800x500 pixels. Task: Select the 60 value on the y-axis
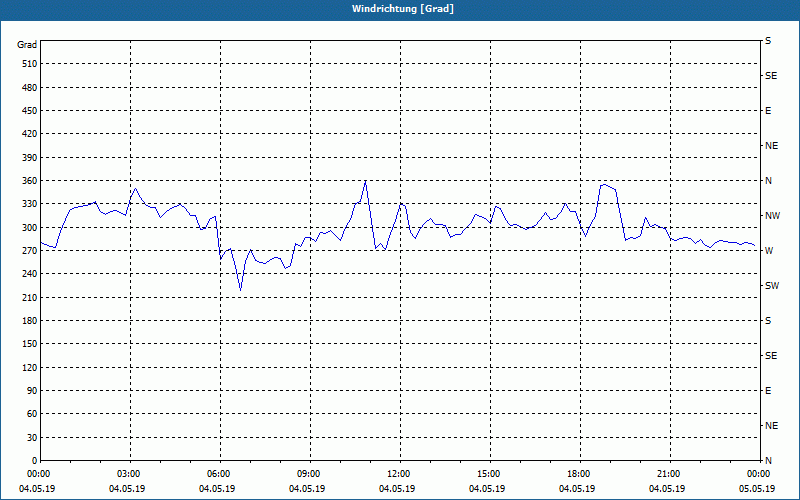[x=32, y=414]
